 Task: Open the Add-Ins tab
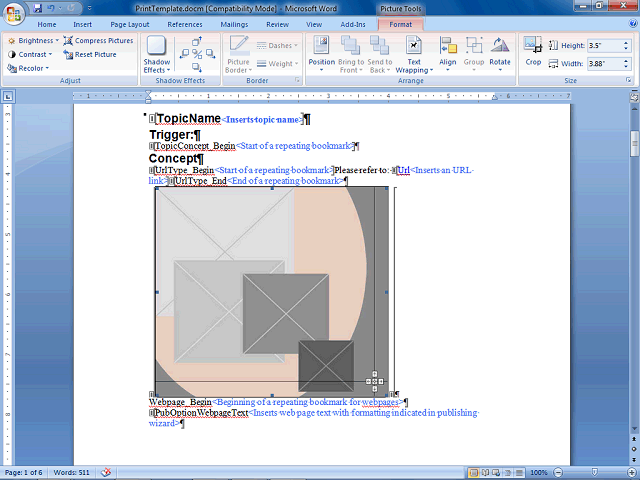pos(353,24)
